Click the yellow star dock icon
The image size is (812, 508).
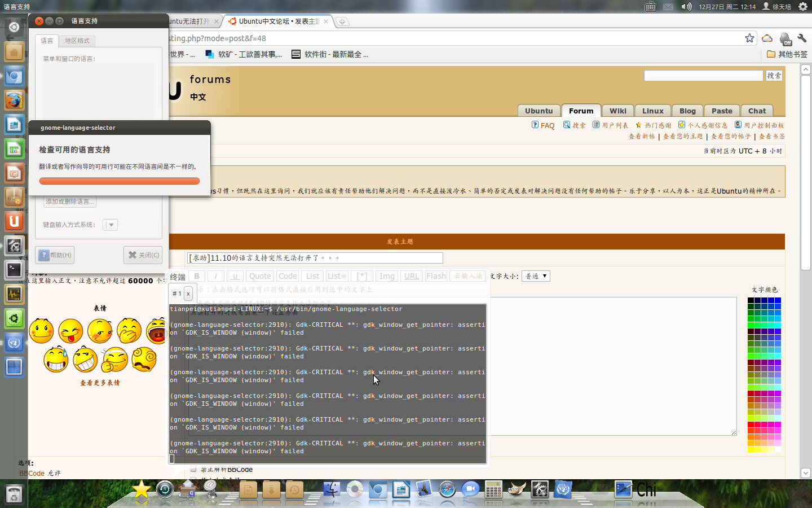pos(141,489)
